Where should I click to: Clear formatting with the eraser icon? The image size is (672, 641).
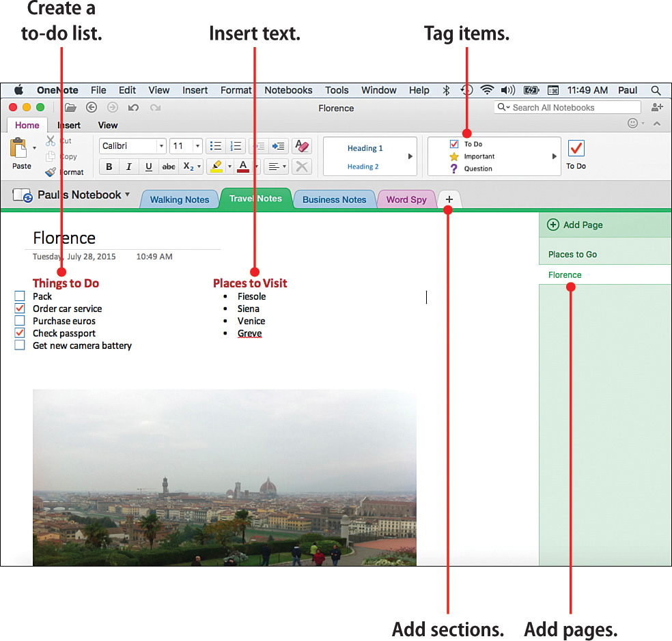tap(302, 146)
